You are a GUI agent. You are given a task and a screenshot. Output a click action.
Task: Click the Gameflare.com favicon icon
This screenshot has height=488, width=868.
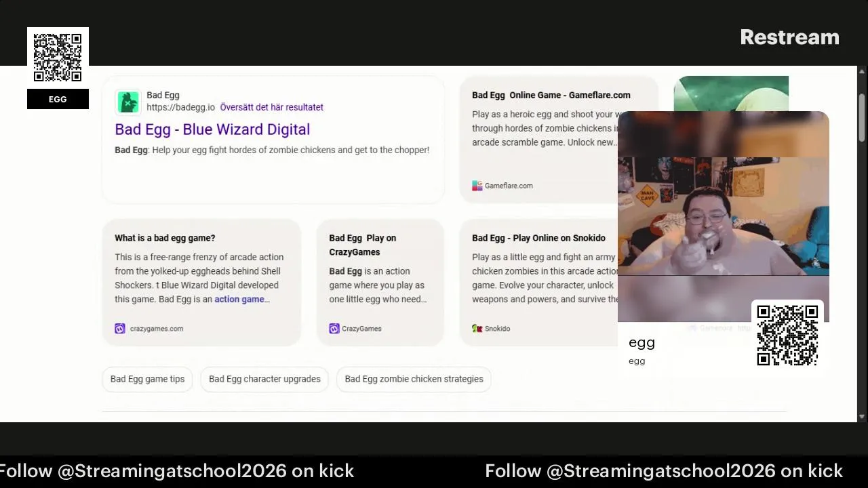pos(477,186)
